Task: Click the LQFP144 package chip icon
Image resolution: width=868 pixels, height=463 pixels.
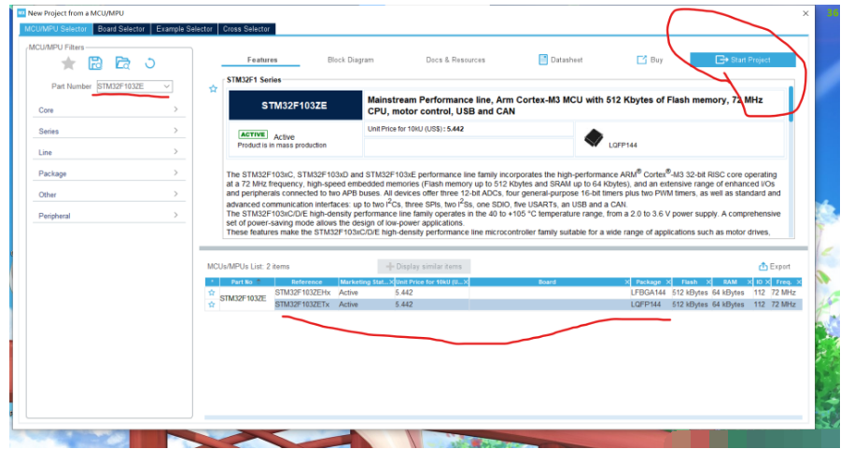Action: point(594,138)
